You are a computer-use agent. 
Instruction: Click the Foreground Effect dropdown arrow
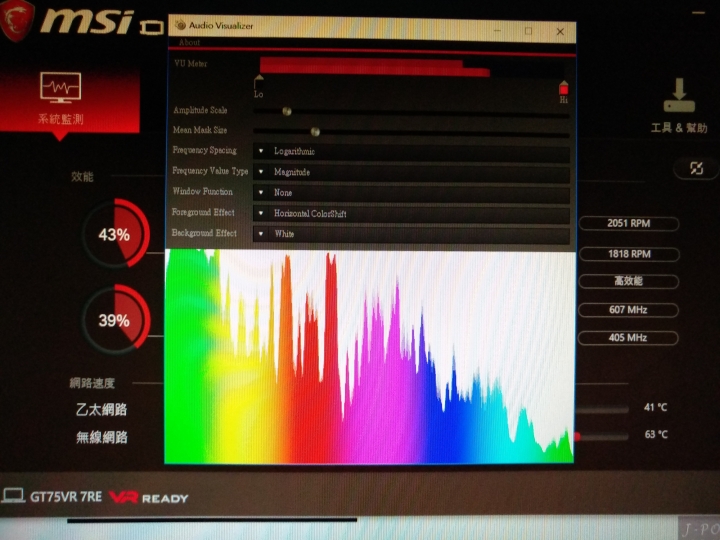[x=261, y=213]
